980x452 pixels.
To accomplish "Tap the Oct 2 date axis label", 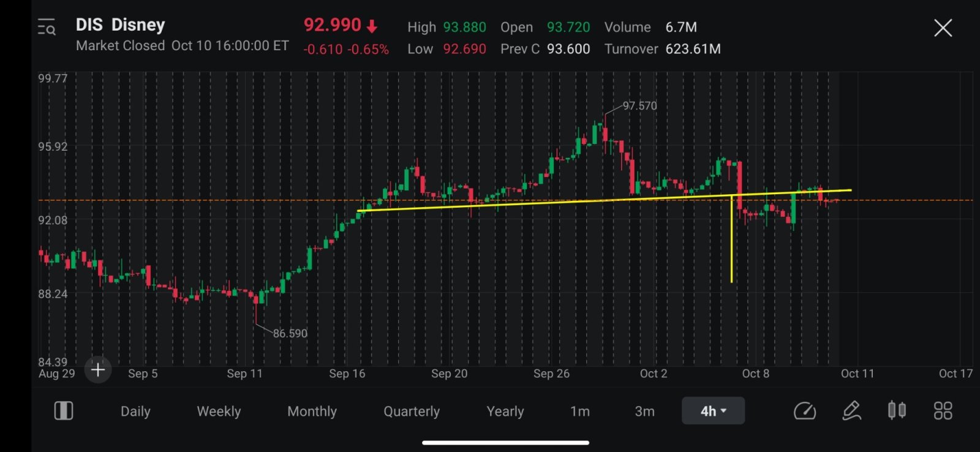I will click(654, 374).
